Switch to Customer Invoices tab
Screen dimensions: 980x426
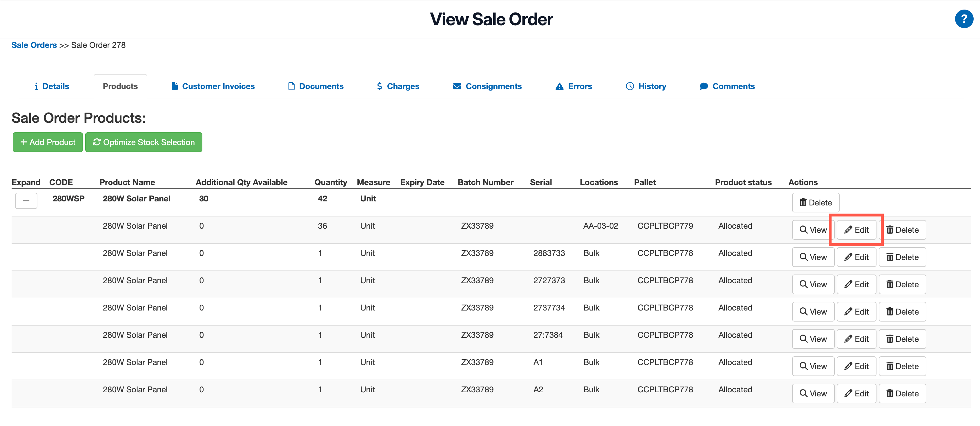click(213, 86)
